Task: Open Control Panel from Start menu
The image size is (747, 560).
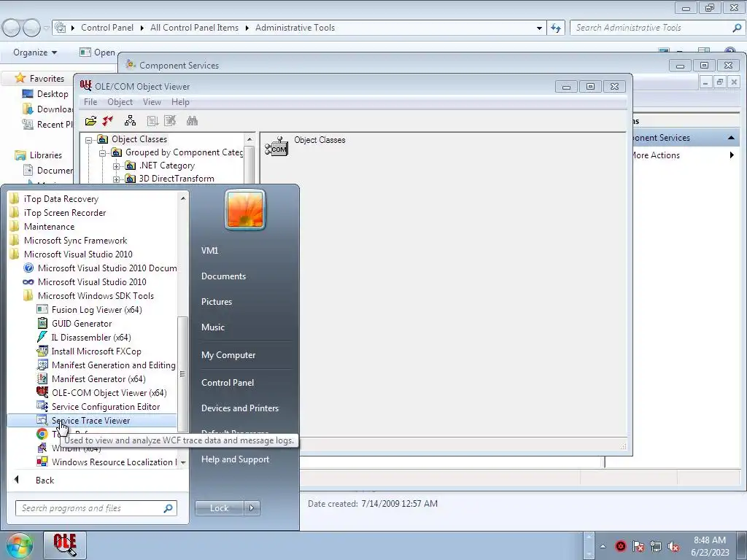Action: (x=228, y=383)
